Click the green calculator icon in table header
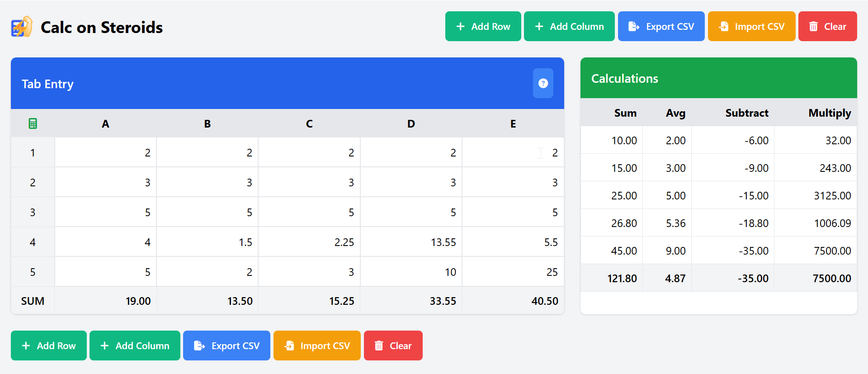868x374 pixels. [33, 123]
